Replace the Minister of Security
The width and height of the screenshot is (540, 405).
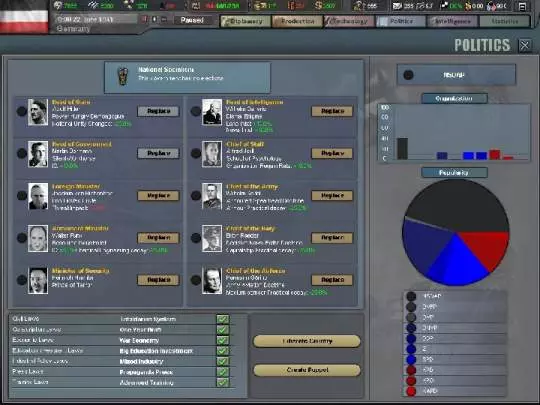(158, 280)
